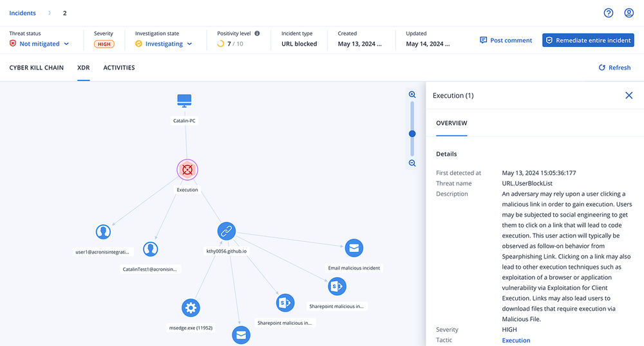Select the user1@acronisintegrati user node
This screenshot has width=644, height=346.
click(x=103, y=232)
